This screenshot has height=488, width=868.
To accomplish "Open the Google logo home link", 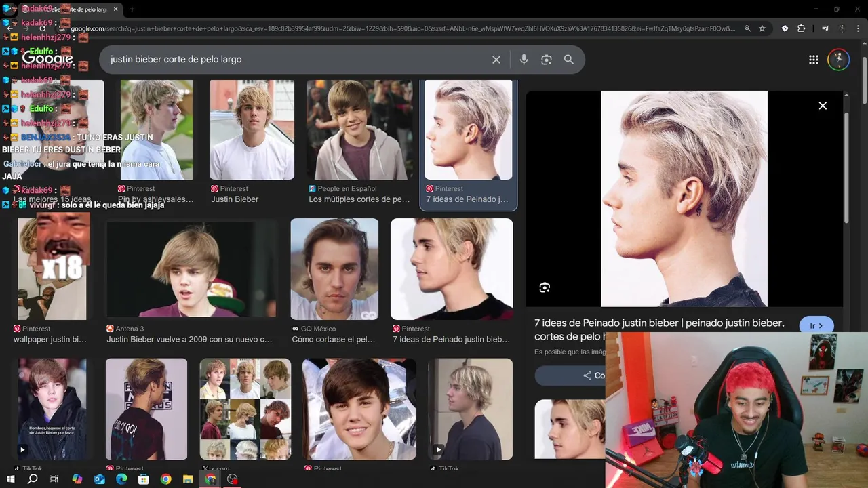I will (47, 59).
